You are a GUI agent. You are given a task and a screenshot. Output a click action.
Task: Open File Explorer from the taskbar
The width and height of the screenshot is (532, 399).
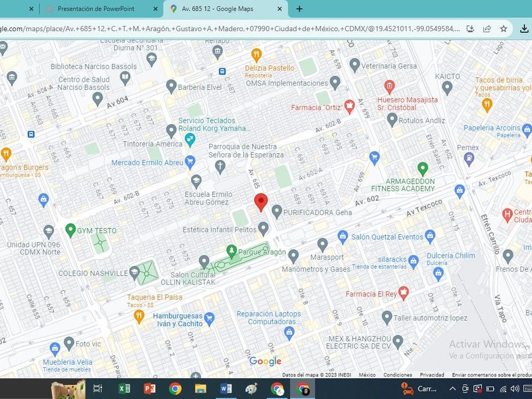[x=201, y=388]
